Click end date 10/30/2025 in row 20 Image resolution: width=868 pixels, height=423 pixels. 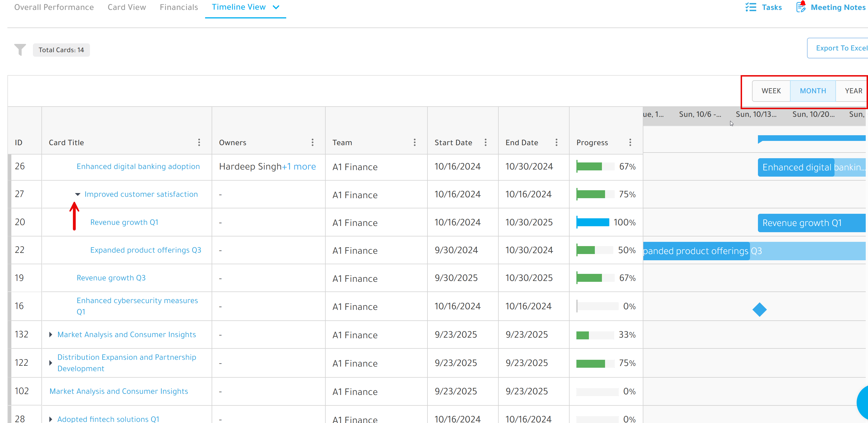pos(529,222)
